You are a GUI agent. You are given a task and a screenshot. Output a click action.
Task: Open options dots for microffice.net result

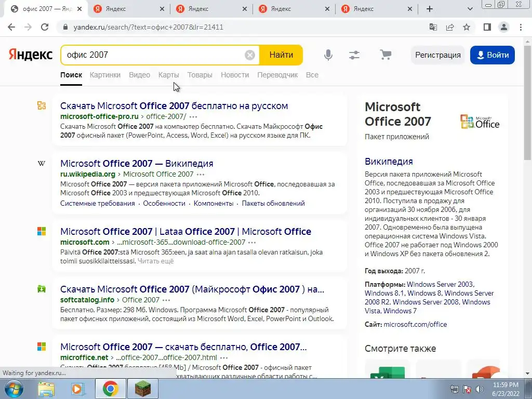click(224, 358)
